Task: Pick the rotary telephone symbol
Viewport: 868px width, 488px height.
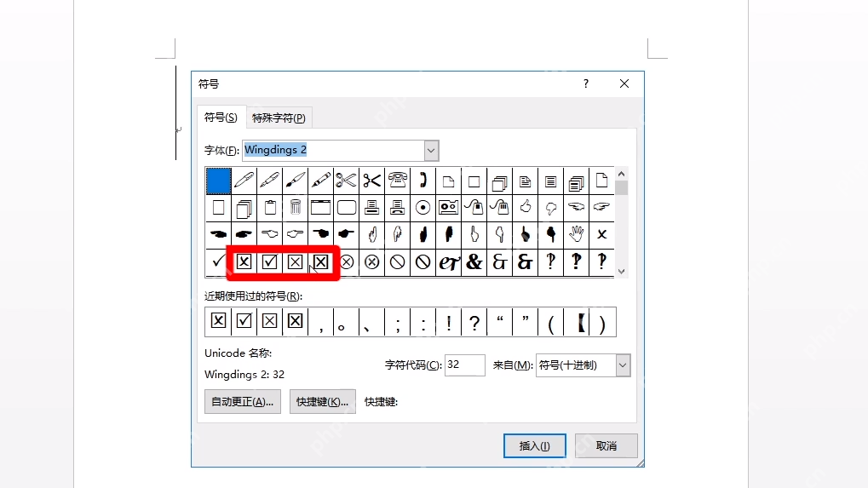Action: 398,181
